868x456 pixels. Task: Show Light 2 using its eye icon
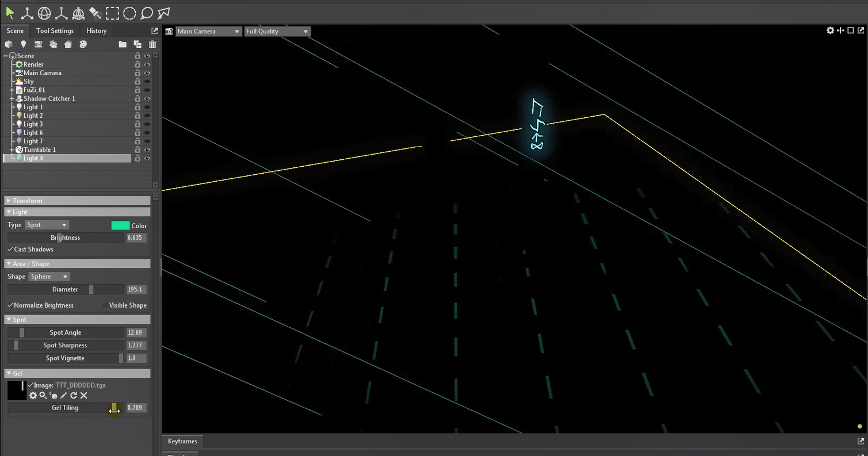tap(147, 116)
